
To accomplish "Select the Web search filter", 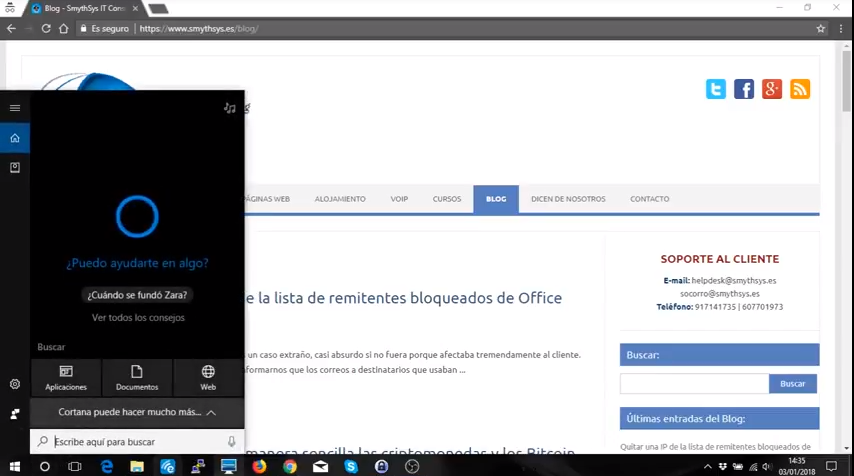I will [x=208, y=378].
